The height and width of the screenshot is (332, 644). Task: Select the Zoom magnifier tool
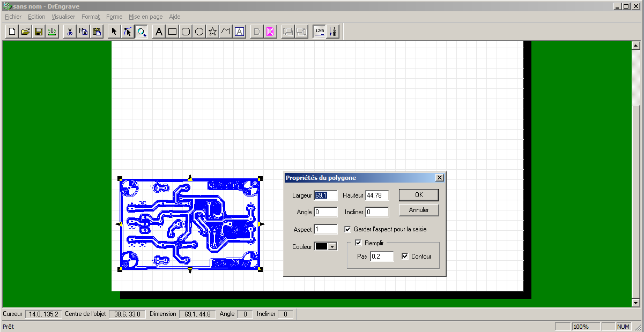point(141,32)
